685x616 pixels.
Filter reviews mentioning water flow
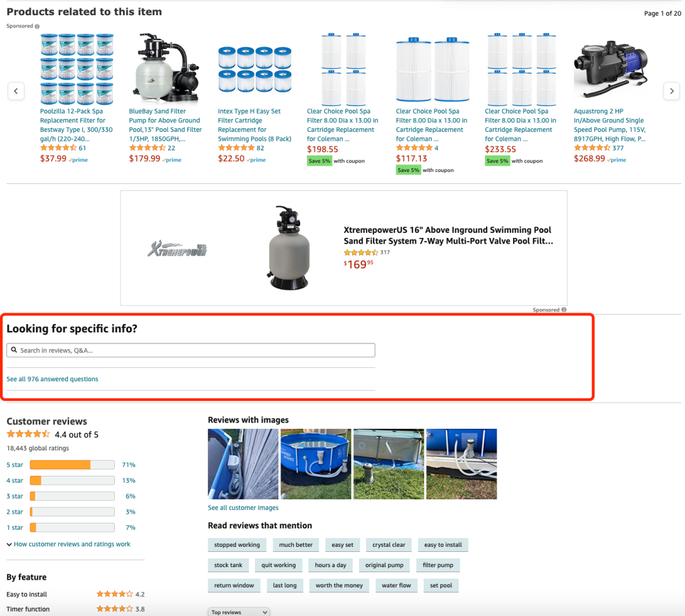(x=396, y=586)
